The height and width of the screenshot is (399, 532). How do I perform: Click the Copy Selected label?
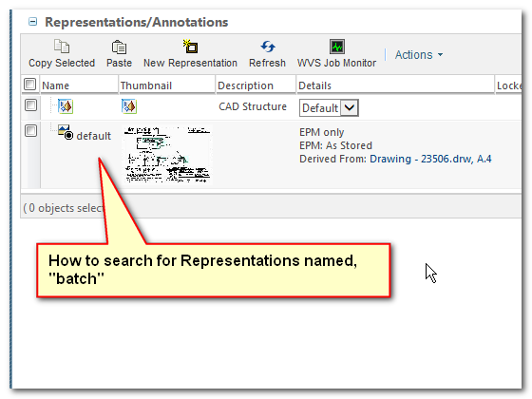[62, 63]
